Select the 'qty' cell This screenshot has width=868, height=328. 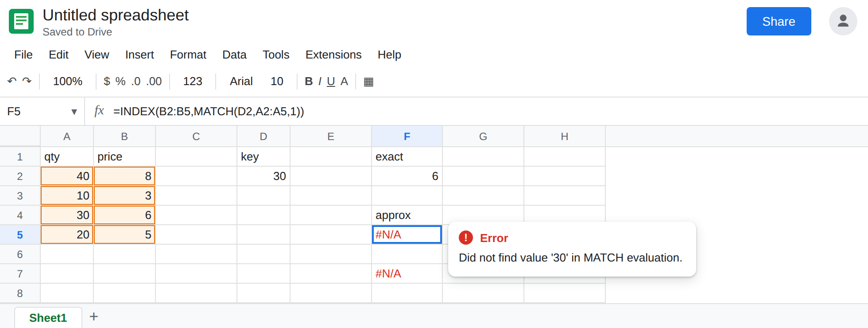click(x=67, y=157)
